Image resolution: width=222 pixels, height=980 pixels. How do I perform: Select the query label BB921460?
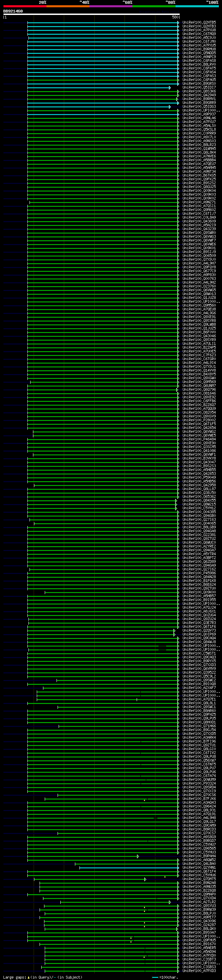pyautogui.click(x=13, y=11)
